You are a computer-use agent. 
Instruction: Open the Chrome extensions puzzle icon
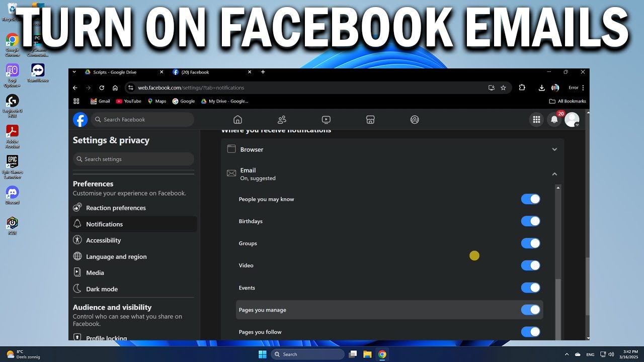click(x=522, y=87)
